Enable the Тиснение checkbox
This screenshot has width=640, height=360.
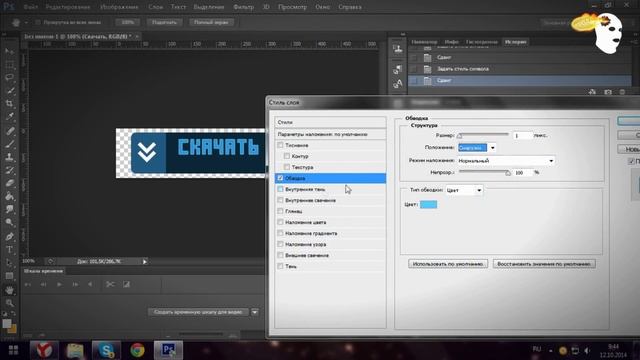(280, 145)
